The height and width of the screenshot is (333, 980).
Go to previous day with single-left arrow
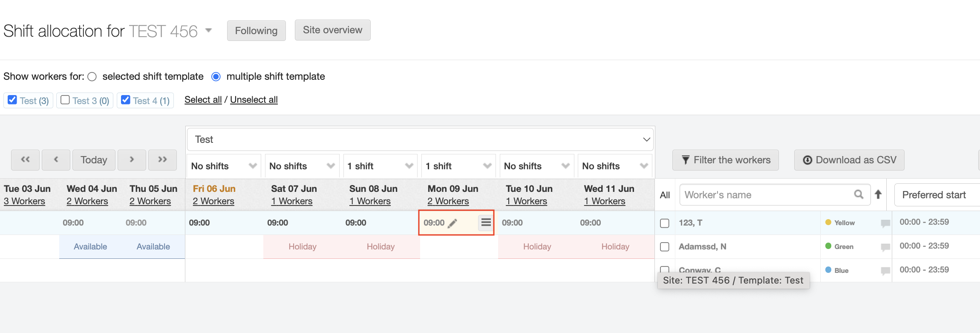[x=56, y=160]
